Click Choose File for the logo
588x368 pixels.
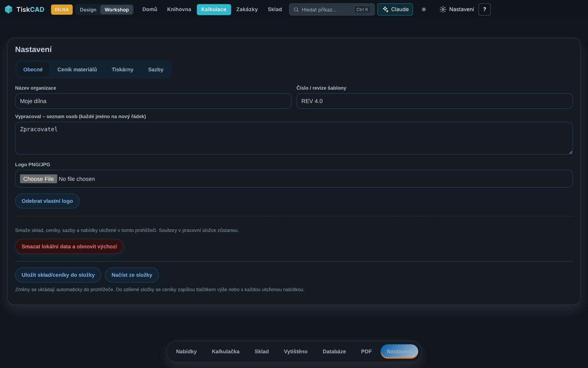tap(39, 179)
